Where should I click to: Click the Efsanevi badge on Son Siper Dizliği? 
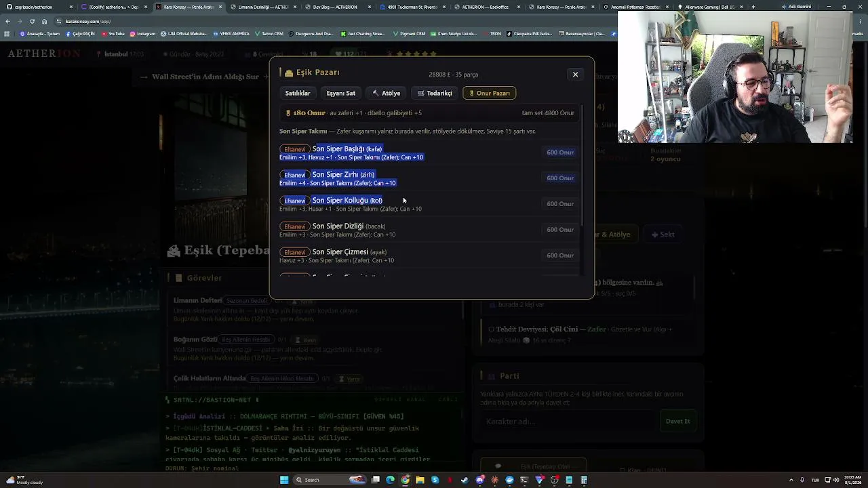coord(294,226)
